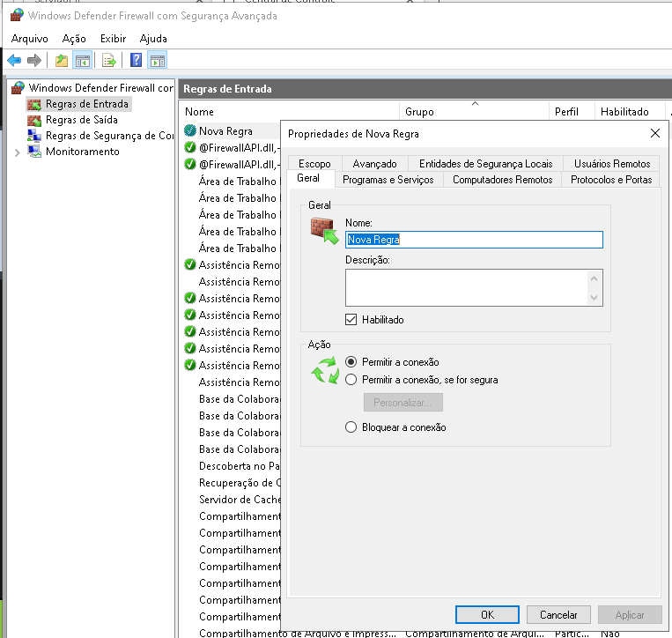Switch to the Avançado tab
This screenshot has height=638, width=672.
[374, 164]
